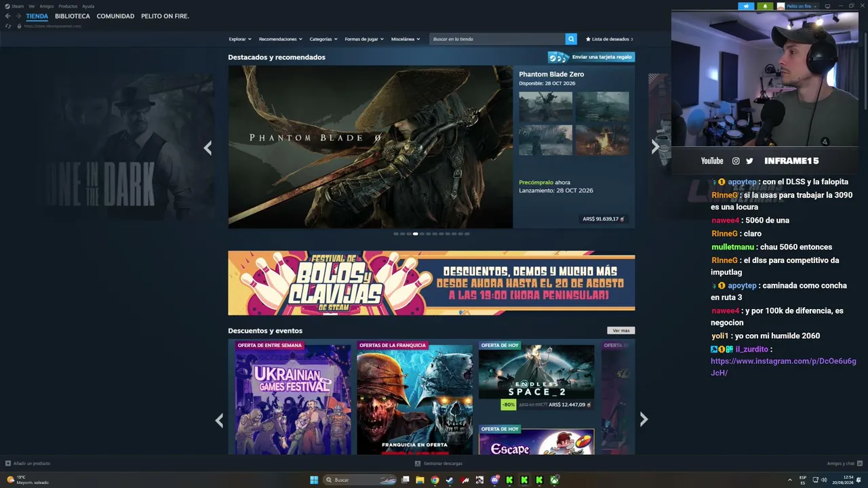Show next featured game with right arrow

655,148
